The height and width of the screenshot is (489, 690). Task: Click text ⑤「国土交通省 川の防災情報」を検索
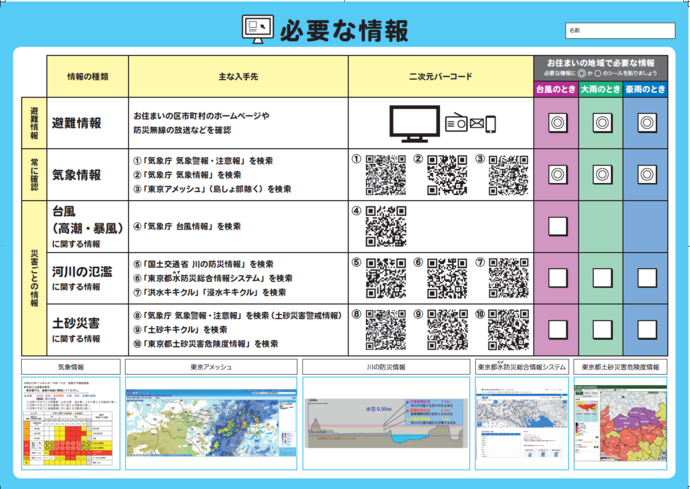(203, 264)
